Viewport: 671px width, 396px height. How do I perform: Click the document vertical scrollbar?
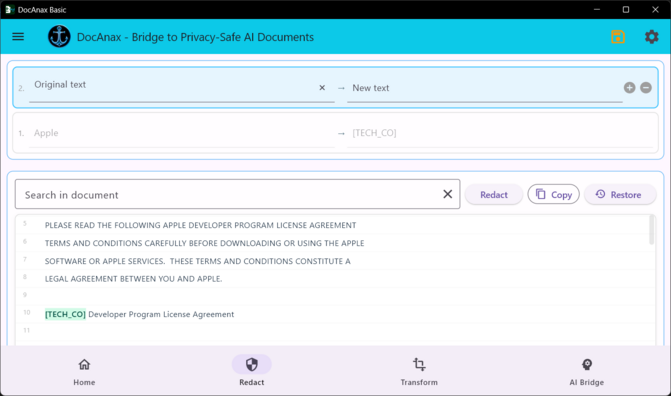[x=652, y=230]
